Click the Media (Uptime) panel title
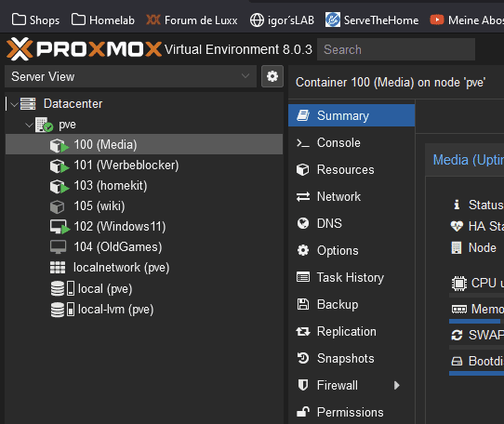Image resolution: width=504 pixels, height=424 pixels. 469,160
